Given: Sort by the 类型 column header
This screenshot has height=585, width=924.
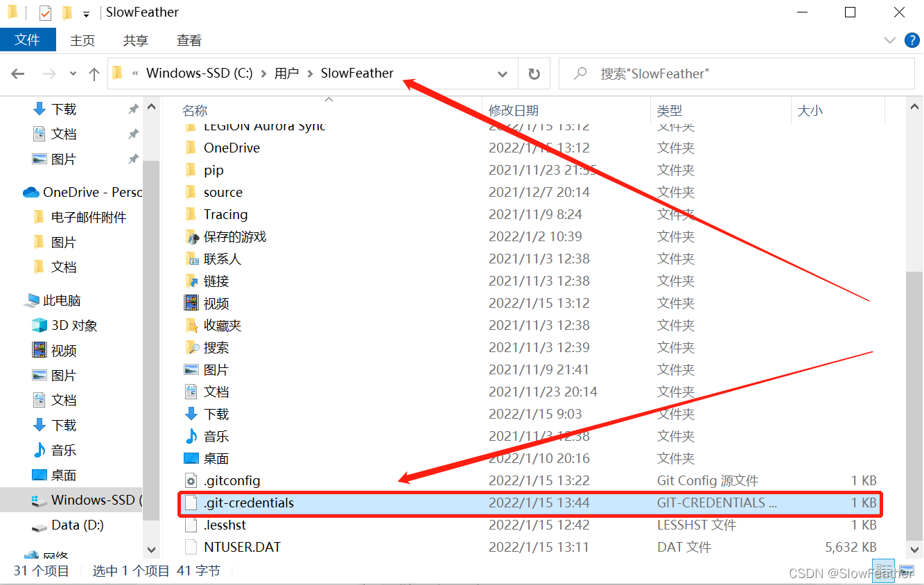Looking at the screenshot, I should pos(670,110).
